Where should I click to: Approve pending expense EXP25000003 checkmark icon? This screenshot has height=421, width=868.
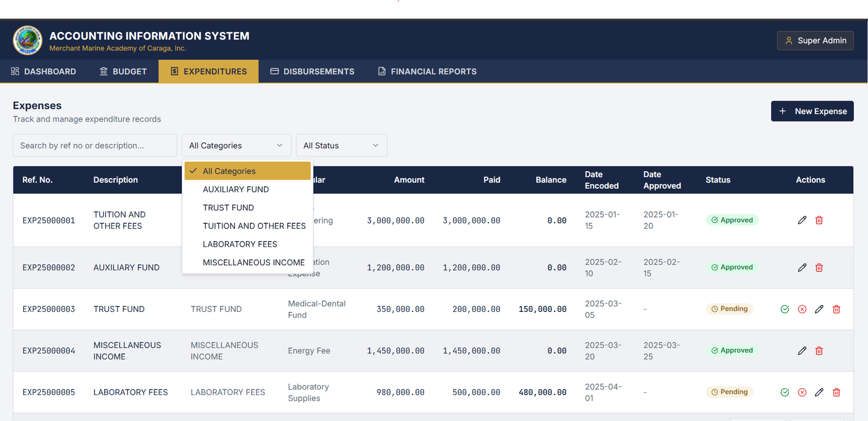tap(784, 309)
